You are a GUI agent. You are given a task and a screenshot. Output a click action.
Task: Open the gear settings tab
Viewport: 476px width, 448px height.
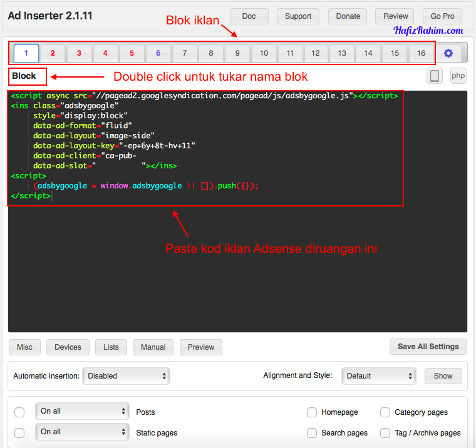tap(448, 53)
